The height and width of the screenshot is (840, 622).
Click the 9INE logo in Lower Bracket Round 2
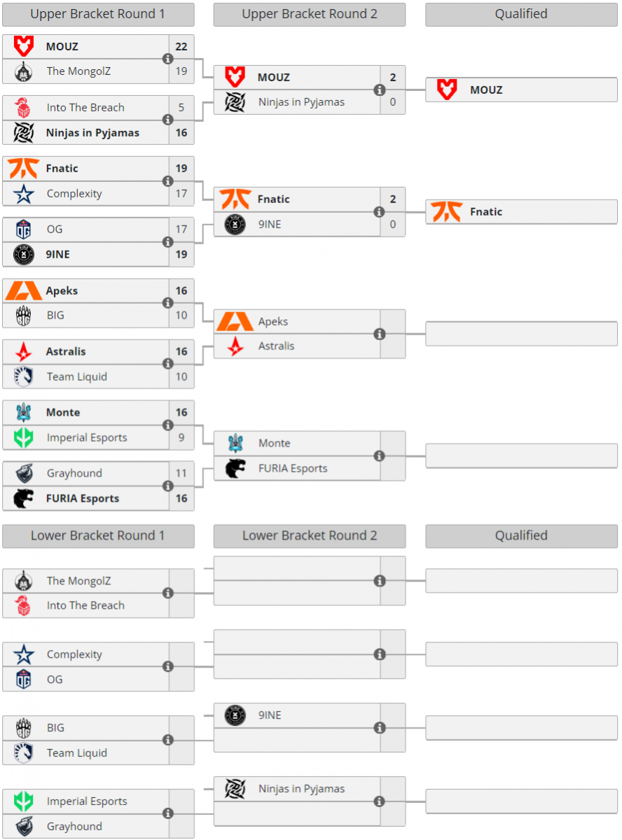(235, 715)
